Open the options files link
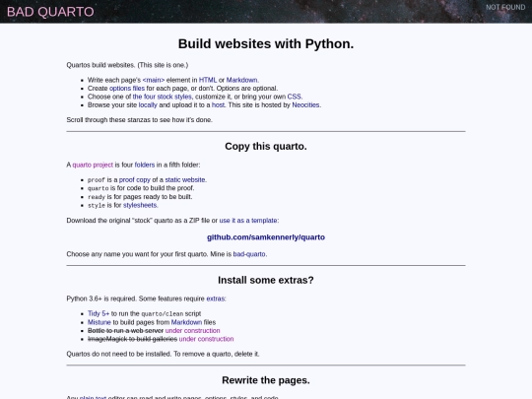The image size is (532, 399). tap(127, 89)
